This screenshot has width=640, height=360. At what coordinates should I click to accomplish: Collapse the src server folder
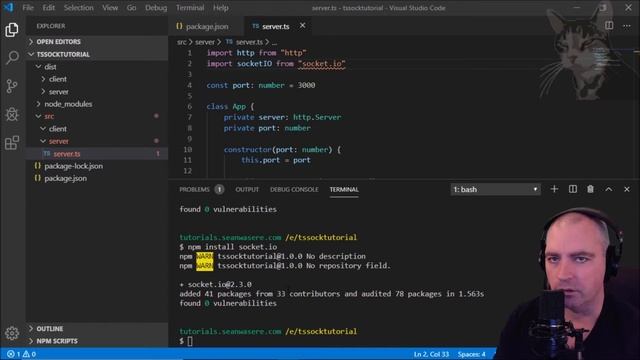[x=43, y=141]
